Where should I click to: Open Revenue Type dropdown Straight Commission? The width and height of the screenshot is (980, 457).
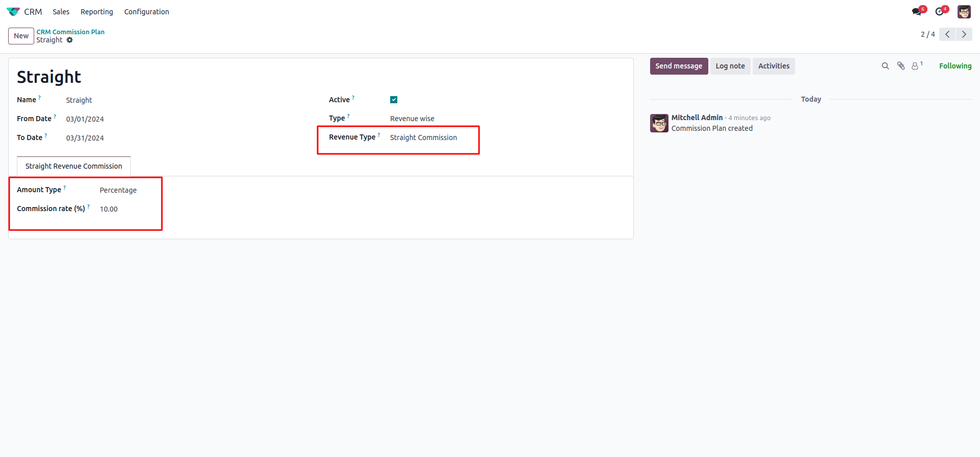coord(423,138)
